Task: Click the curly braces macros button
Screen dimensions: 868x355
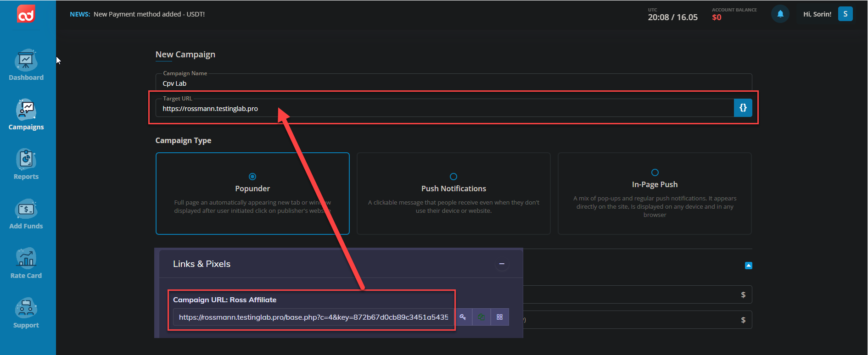Action: pos(743,108)
